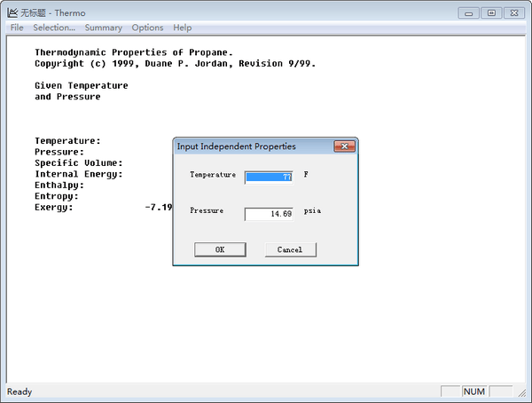Open the Summary menu
The image size is (532, 403).
[x=103, y=28]
